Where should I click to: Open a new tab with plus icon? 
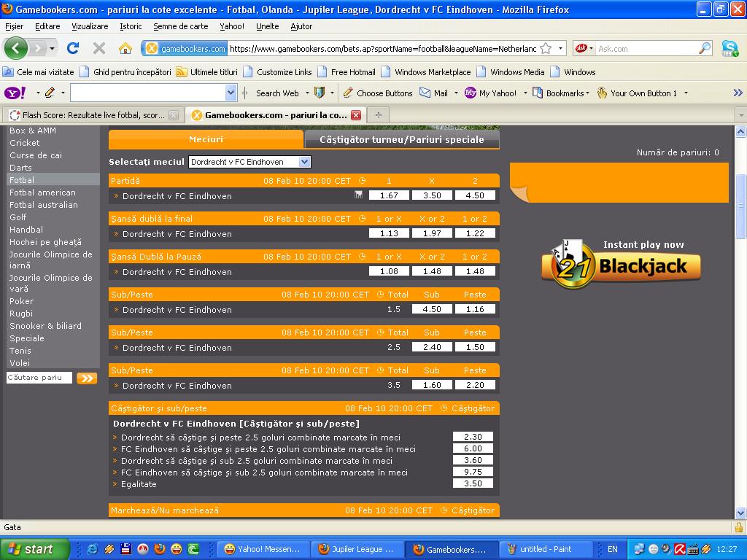click(x=379, y=115)
